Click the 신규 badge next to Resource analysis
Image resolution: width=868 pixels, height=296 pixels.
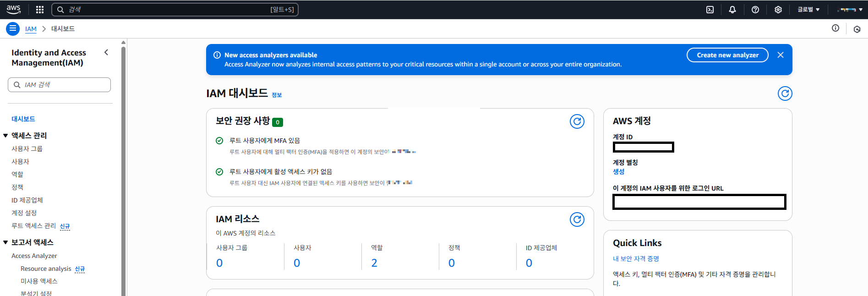tap(80, 269)
